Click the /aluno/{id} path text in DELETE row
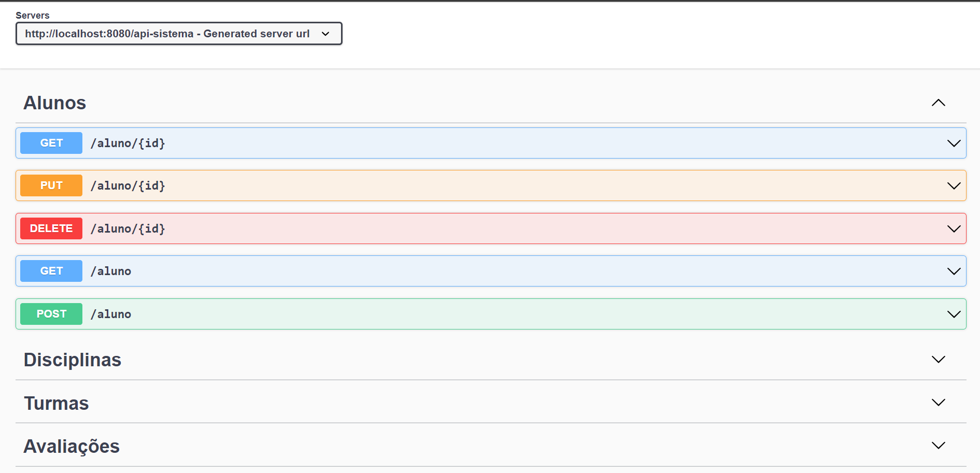 pos(128,228)
